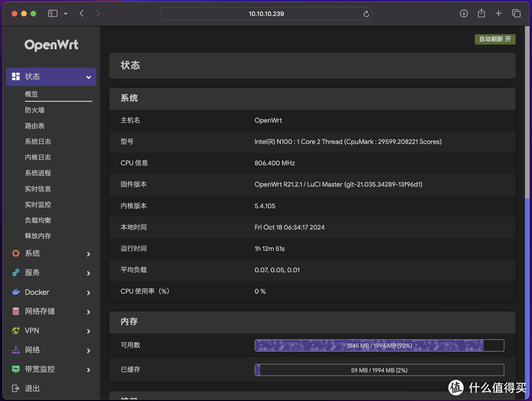This screenshot has width=532, height=401.
Task: Click the Safari share icon
Action: tap(481, 14)
